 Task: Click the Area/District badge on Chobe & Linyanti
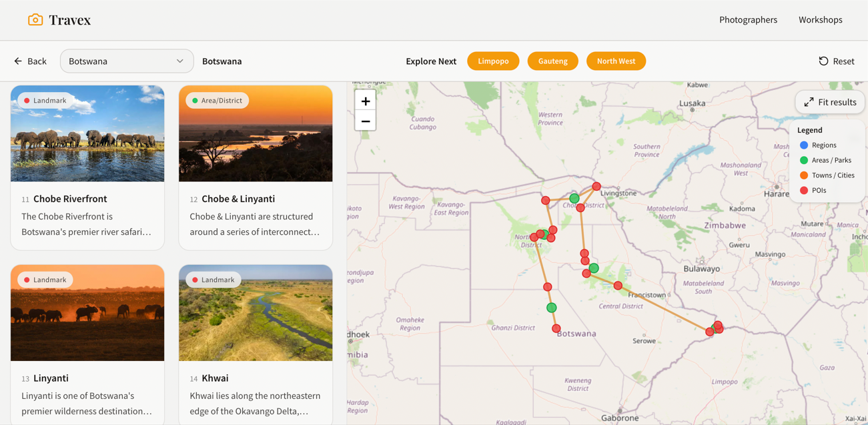217,101
